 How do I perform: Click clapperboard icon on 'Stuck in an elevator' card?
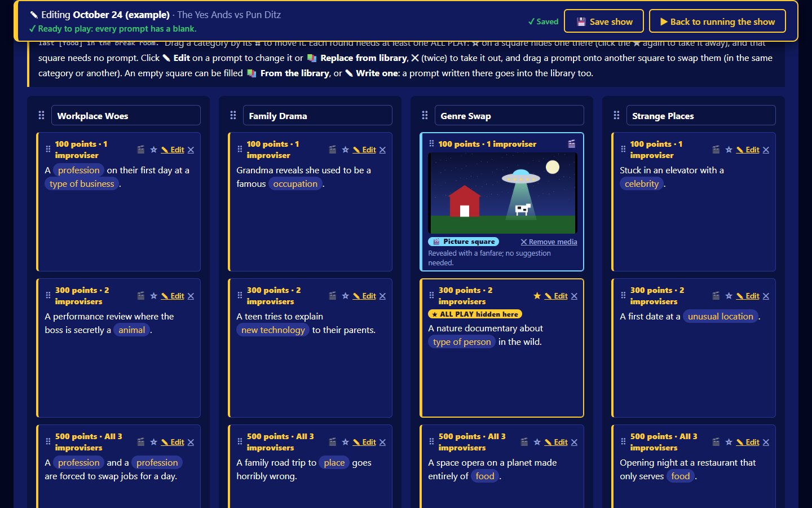click(x=716, y=150)
